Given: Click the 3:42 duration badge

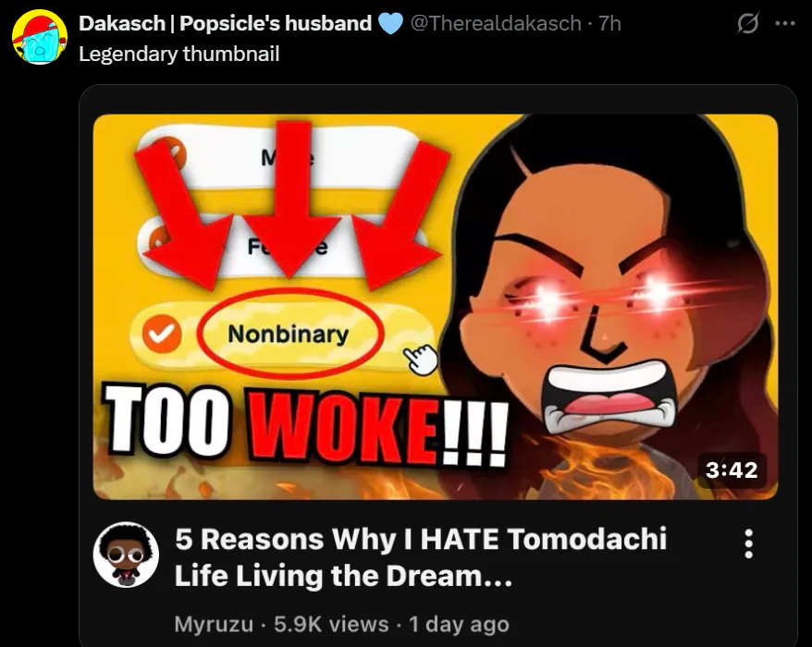Looking at the screenshot, I should [x=732, y=470].
